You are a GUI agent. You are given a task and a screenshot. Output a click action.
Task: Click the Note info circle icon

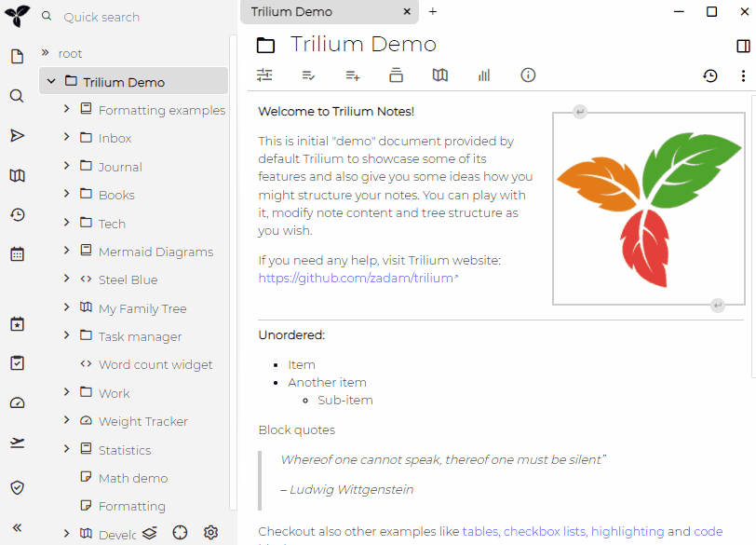tap(528, 75)
